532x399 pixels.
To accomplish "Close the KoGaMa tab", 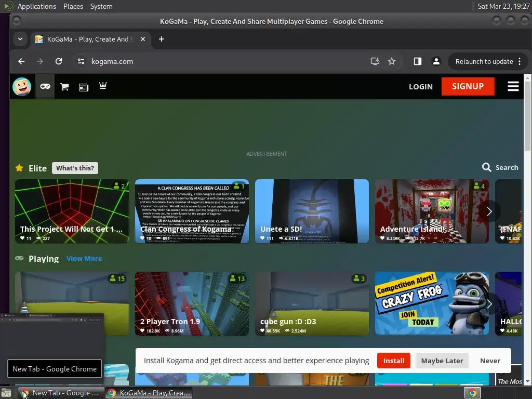I will [143, 39].
